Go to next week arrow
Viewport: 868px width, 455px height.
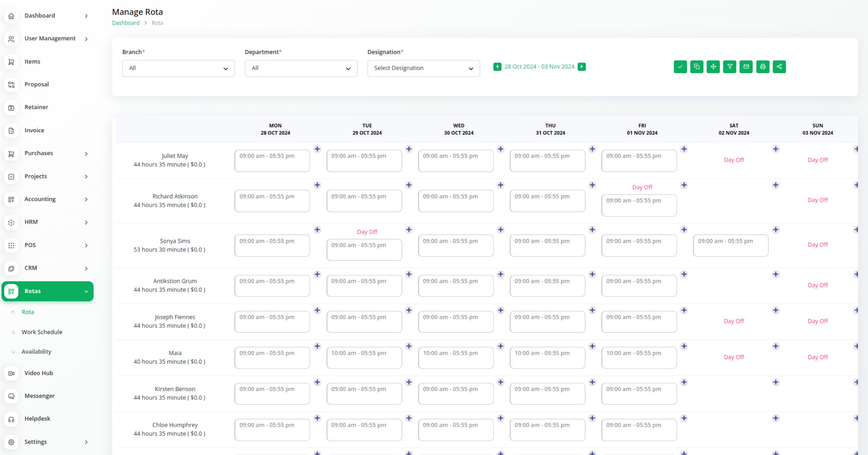pyautogui.click(x=582, y=67)
